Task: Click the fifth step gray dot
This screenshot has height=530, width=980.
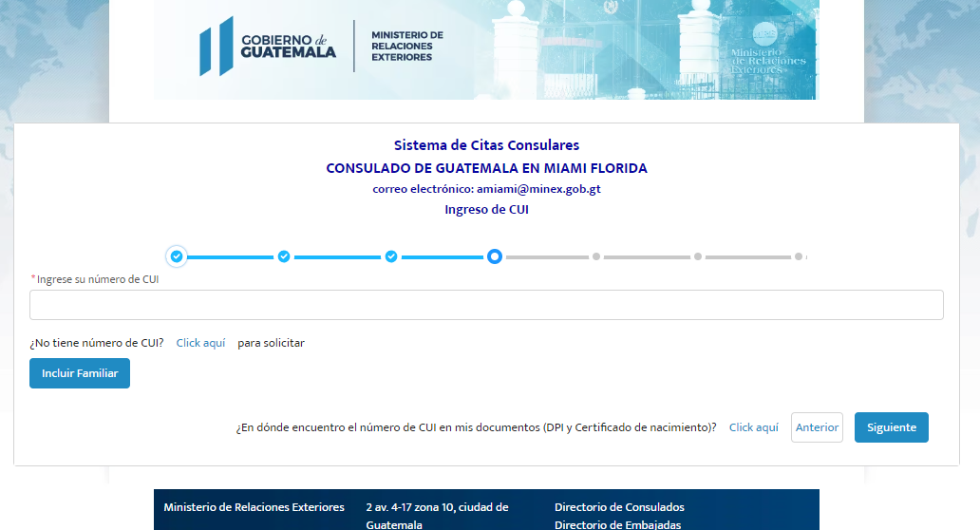Action: (x=596, y=256)
